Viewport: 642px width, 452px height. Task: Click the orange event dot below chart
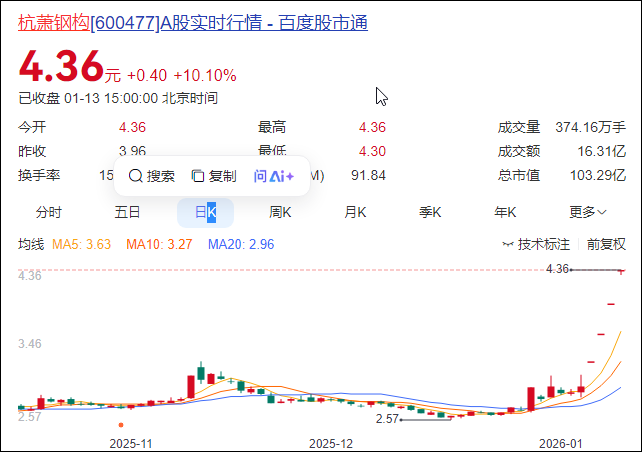pos(121,425)
